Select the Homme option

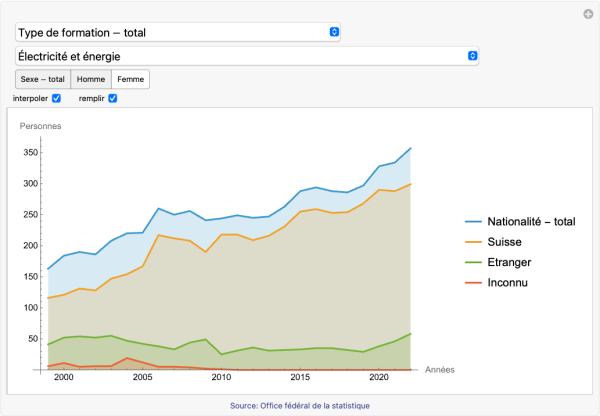coord(91,79)
